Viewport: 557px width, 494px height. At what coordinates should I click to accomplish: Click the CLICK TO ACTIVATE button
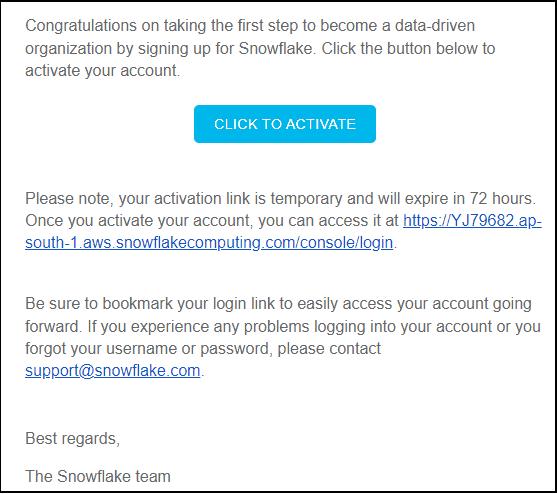tap(285, 124)
